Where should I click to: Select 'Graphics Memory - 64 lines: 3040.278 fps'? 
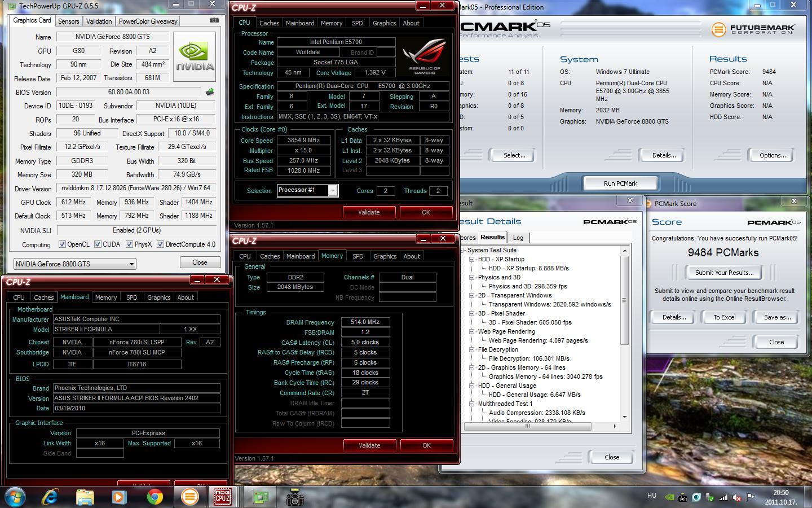pos(545,376)
